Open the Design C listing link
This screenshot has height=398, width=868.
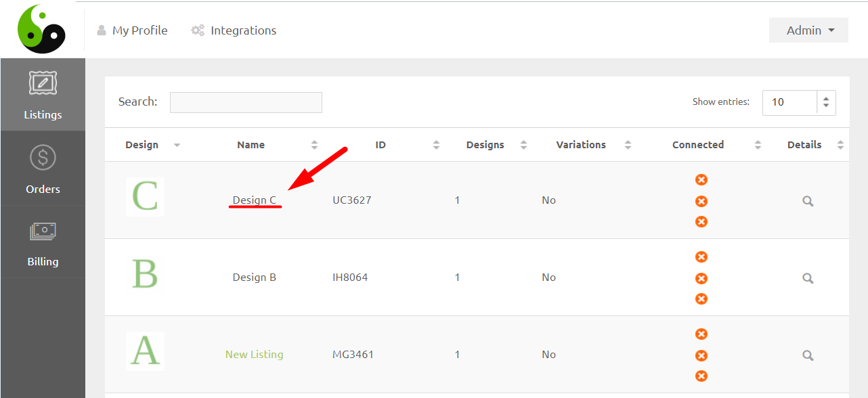[255, 200]
